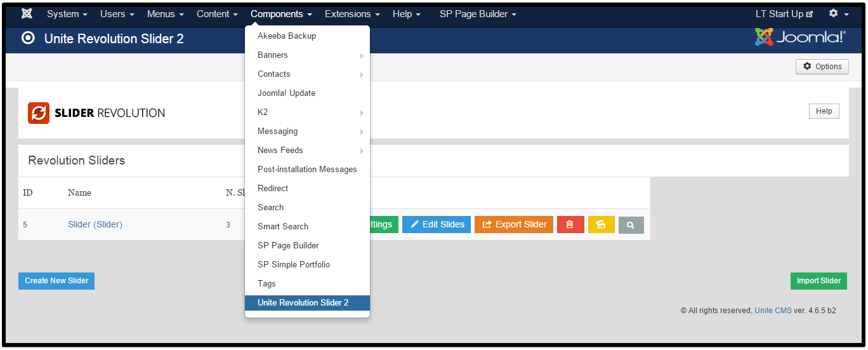Open the settings gear in the top bar

tap(839, 14)
